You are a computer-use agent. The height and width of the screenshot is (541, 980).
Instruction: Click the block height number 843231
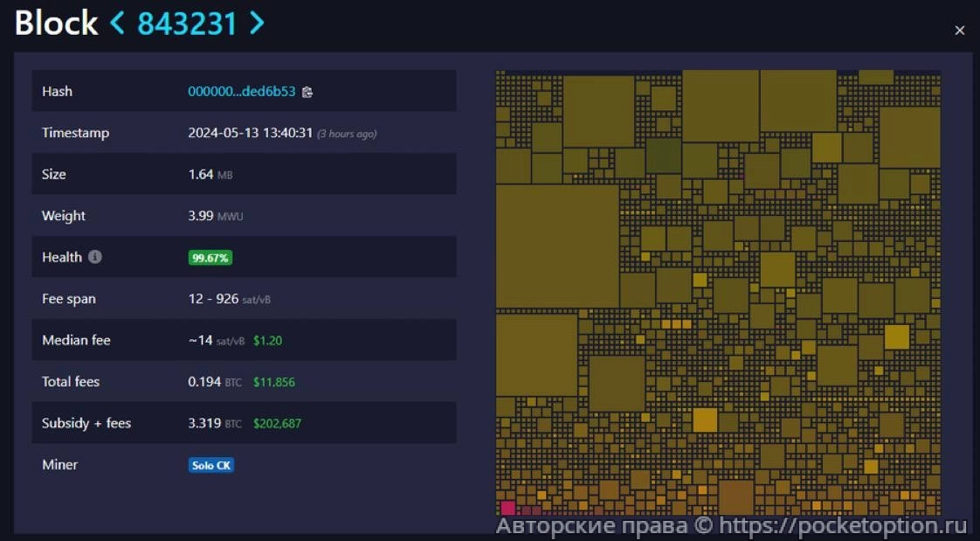click(187, 24)
